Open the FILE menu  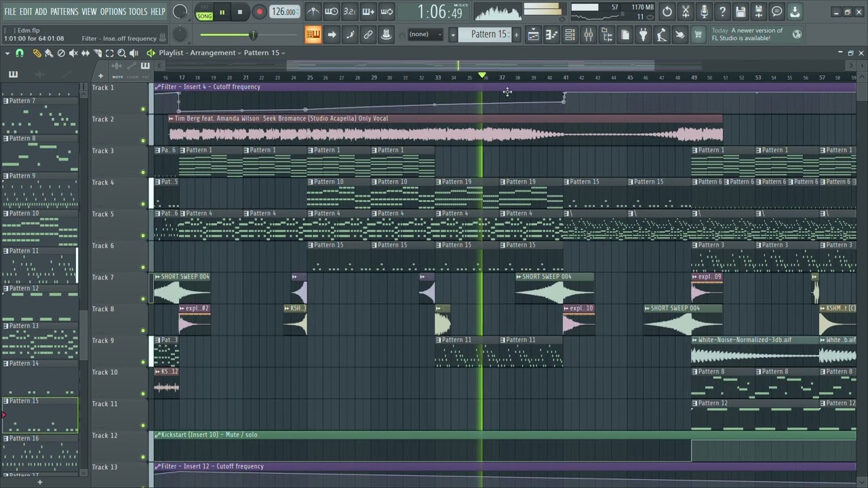coord(10,12)
